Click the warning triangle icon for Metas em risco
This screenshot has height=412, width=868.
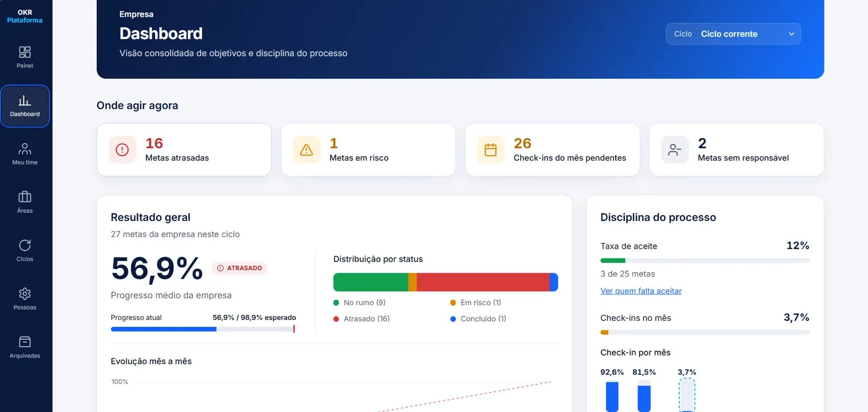(307, 150)
